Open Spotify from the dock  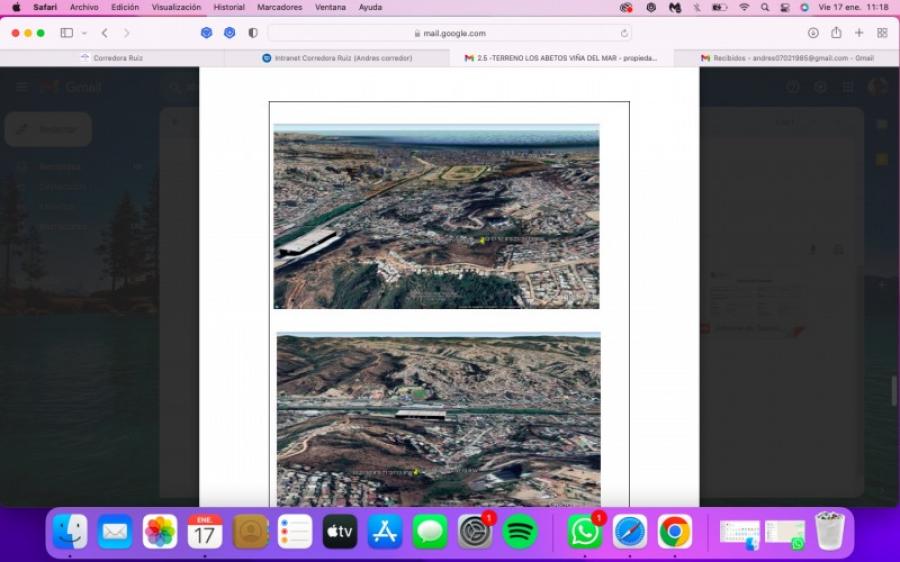click(520, 532)
